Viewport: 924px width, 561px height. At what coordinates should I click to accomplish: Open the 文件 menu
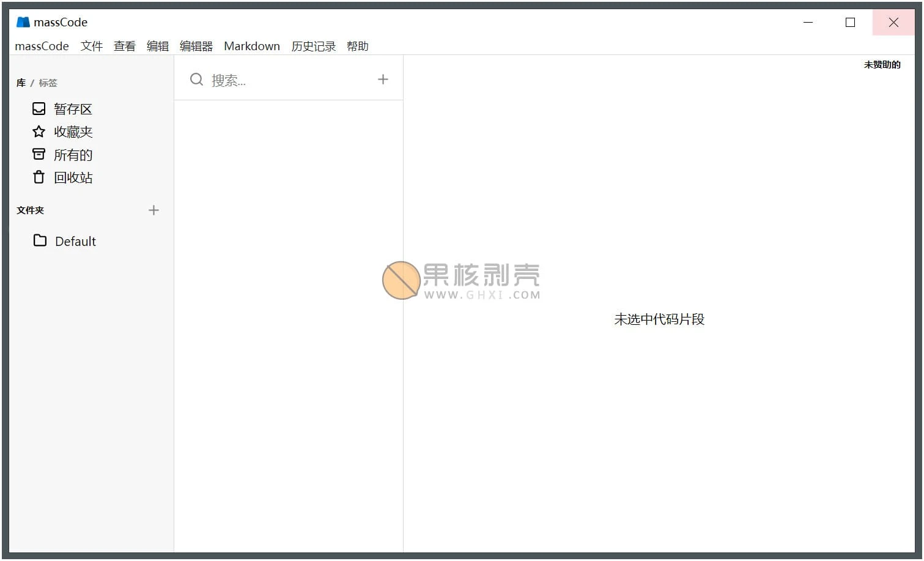click(92, 45)
